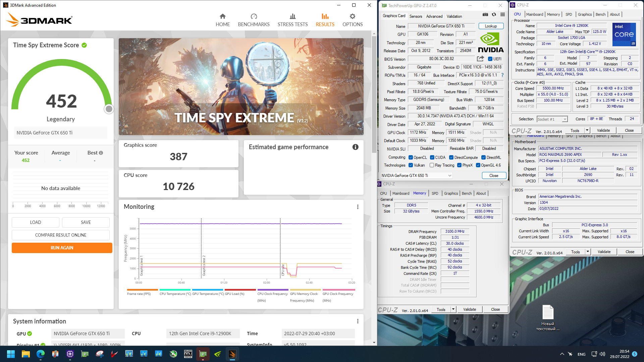This screenshot has height=362, width=644.
Task: Launch Microsoft Edge from the taskbar
Action: [41, 354]
